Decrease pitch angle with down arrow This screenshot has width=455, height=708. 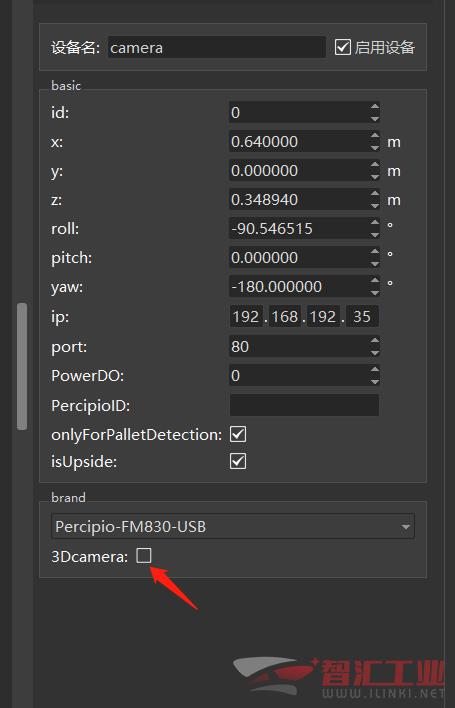[x=375, y=263]
